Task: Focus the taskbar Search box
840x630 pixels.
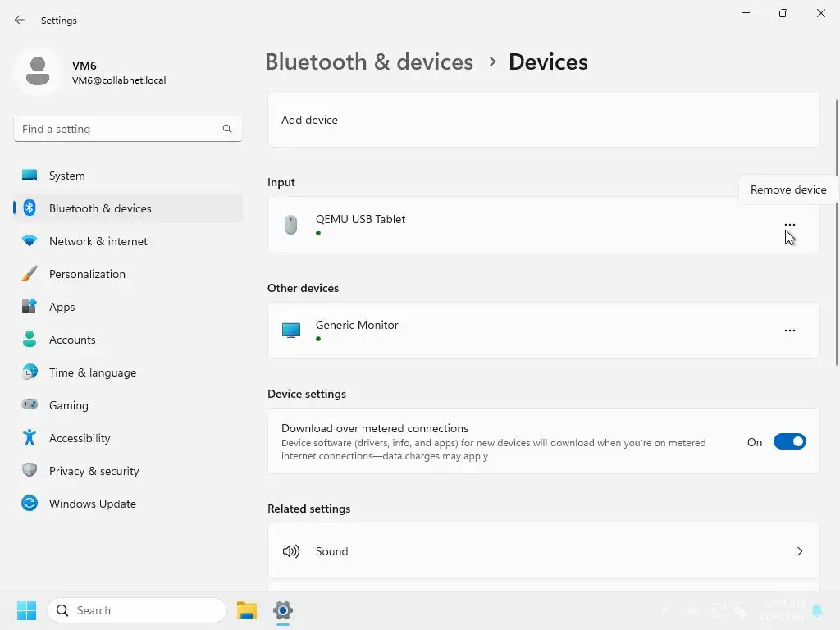Action: point(137,610)
